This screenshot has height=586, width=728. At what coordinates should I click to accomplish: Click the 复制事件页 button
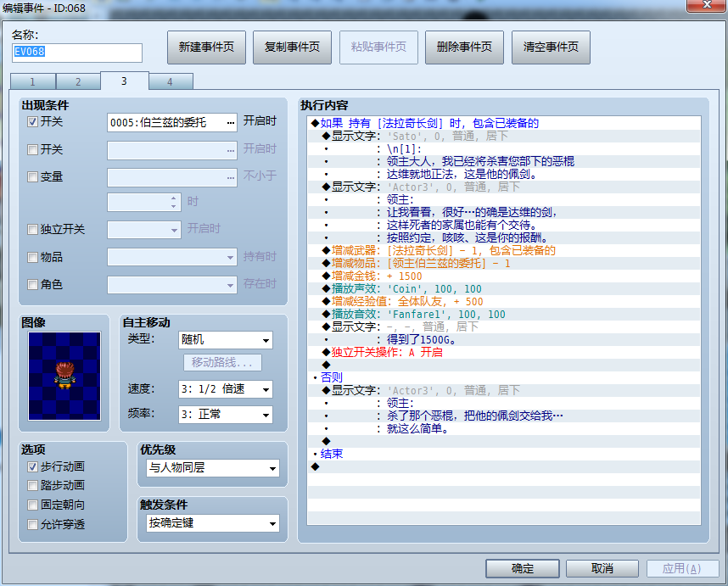coord(292,47)
